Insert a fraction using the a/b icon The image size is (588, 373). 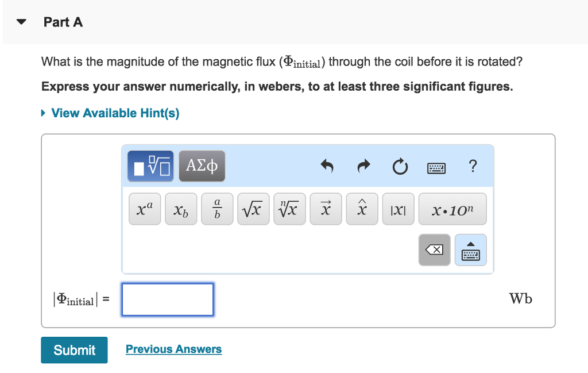click(x=216, y=209)
